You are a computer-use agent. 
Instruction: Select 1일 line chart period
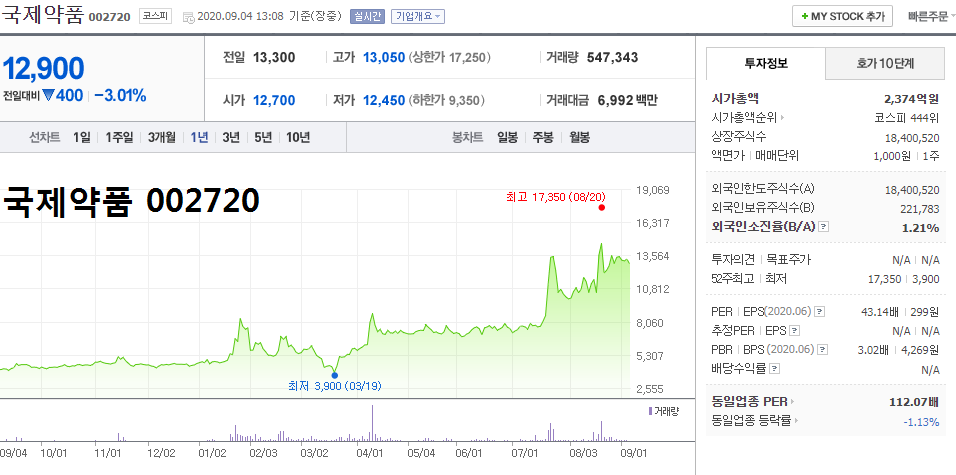[81, 137]
